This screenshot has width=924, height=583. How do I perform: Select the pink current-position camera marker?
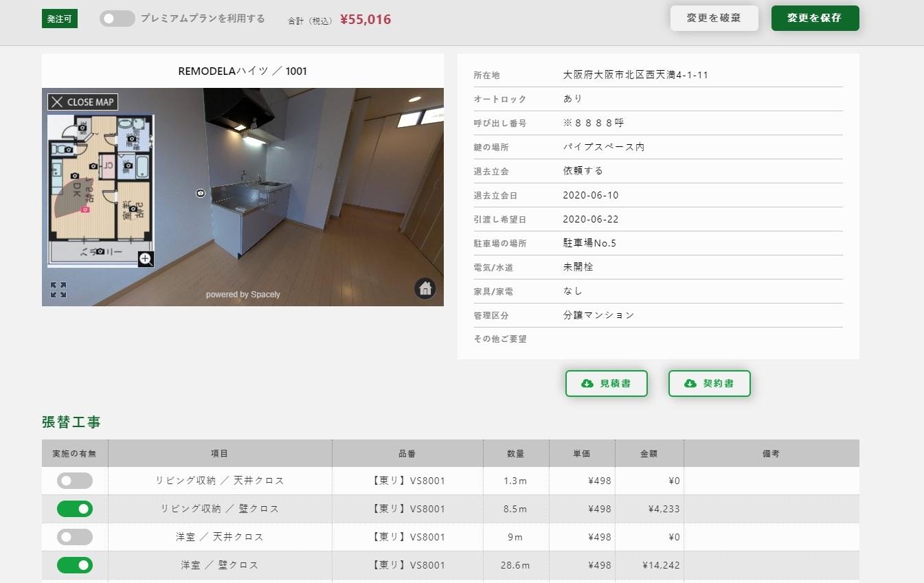click(x=85, y=209)
